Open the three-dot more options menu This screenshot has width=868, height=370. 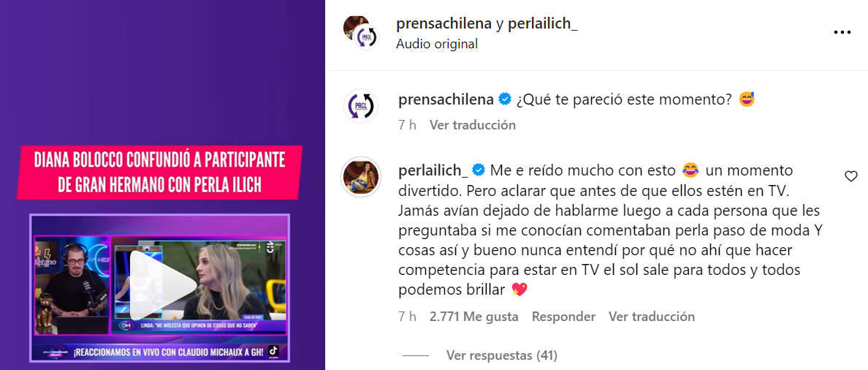point(842,33)
